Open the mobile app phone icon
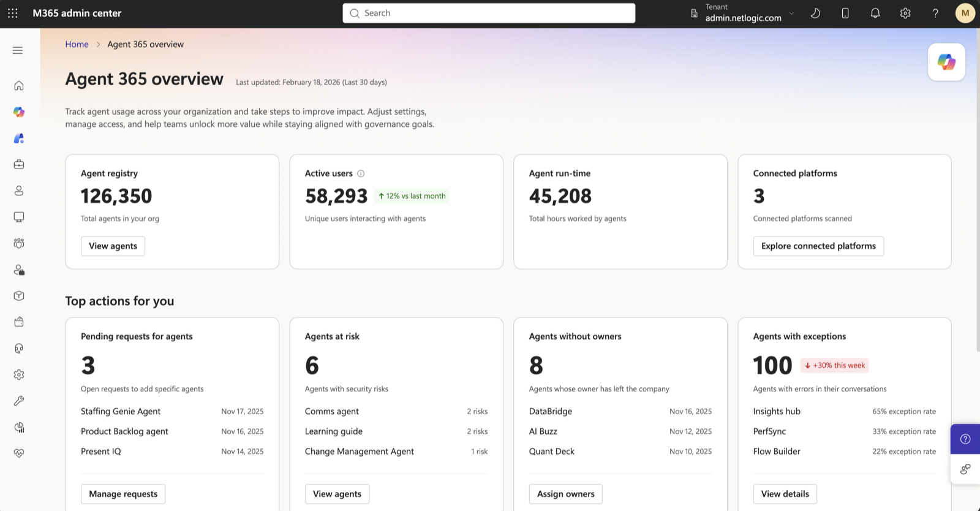This screenshot has height=511, width=980. pos(845,13)
